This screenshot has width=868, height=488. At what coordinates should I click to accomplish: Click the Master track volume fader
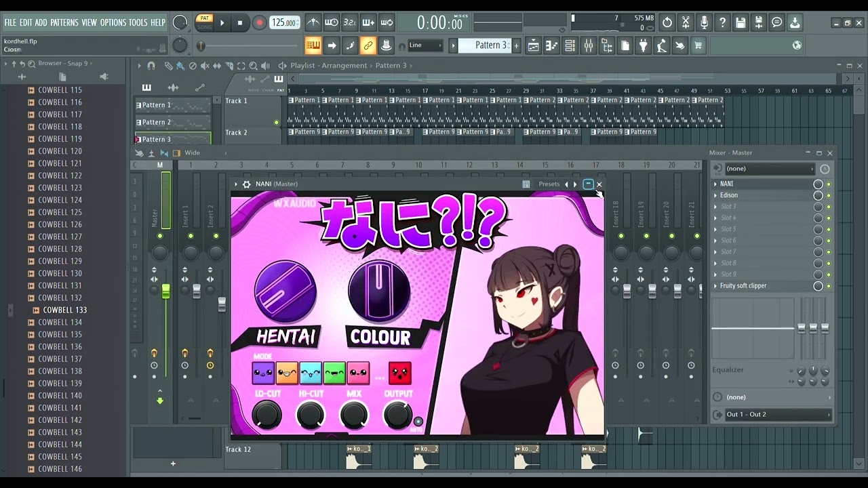pos(165,291)
